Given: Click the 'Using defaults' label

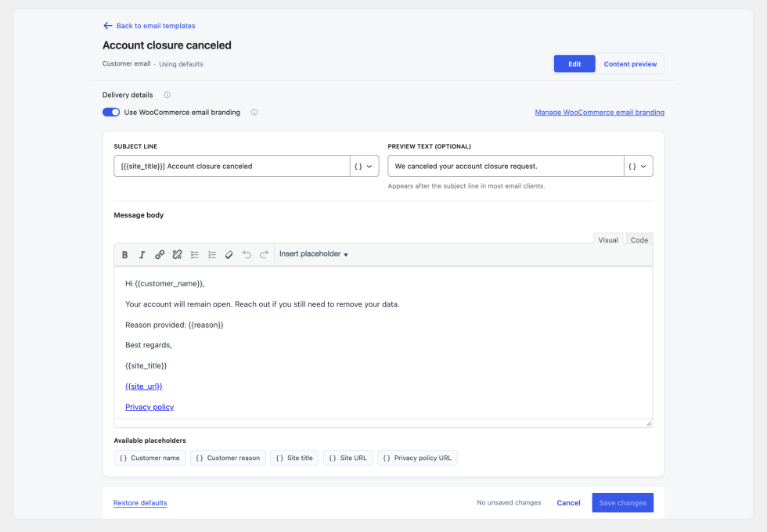Looking at the screenshot, I should click(x=181, y=64).
